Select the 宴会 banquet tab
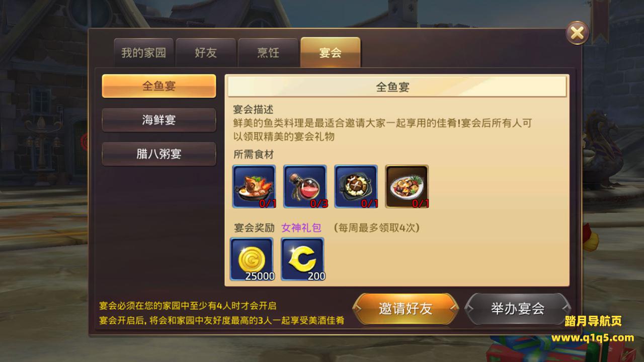 click(331, 52)
